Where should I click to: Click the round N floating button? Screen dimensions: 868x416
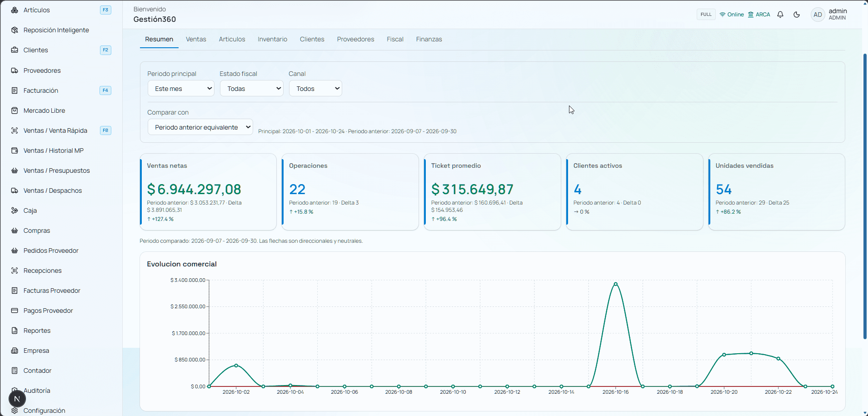[17, 399]
